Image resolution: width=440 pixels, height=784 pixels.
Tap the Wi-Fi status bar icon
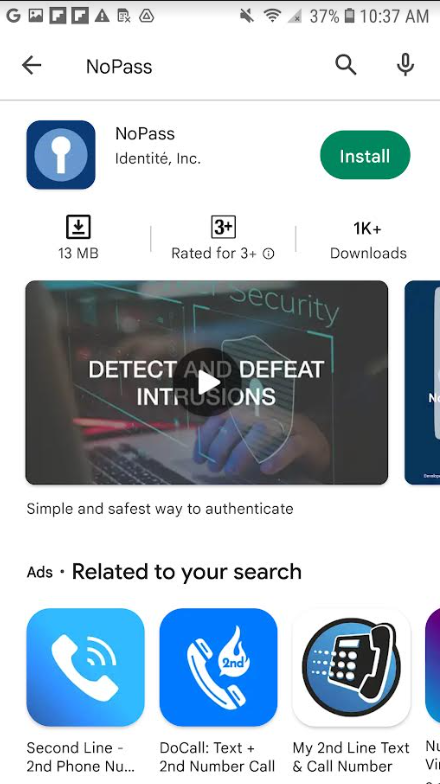tap(272, 16)
